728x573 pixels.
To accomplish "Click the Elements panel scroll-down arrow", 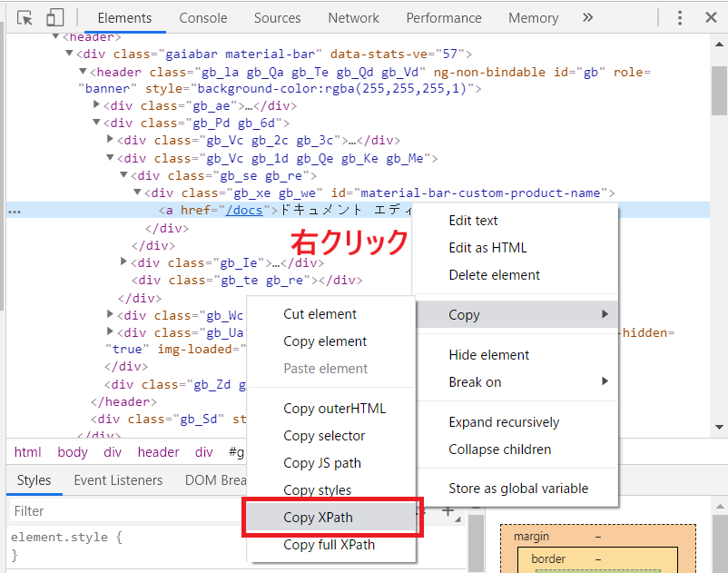I will (719, 427).
